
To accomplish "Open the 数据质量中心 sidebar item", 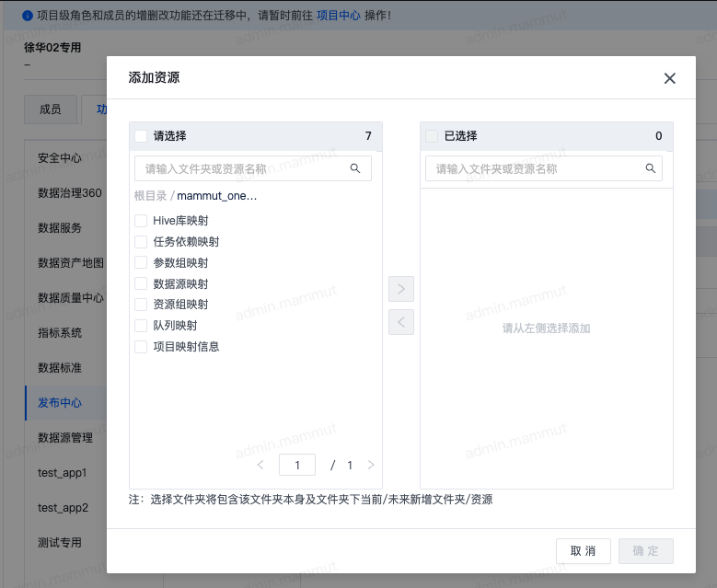I will click(71, 297).
